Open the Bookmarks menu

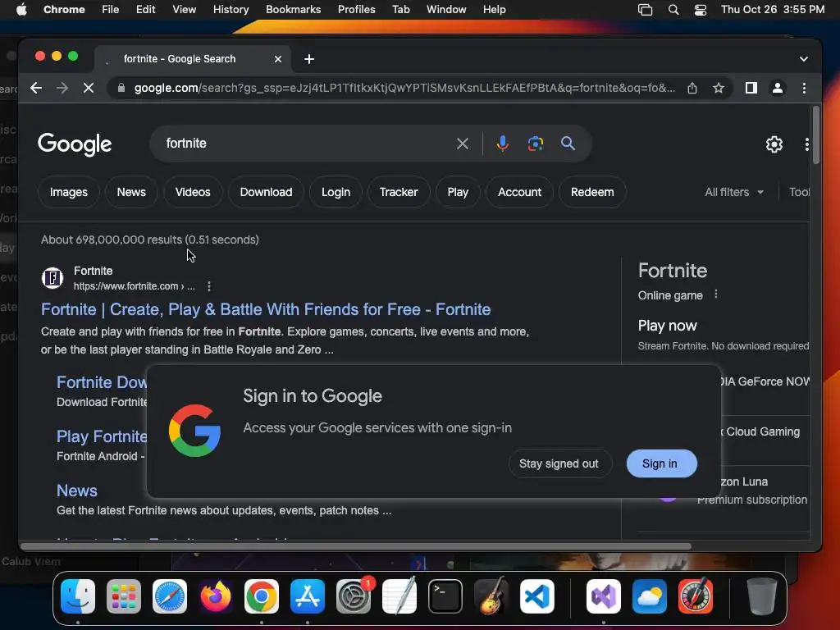[x=293, y=10]
